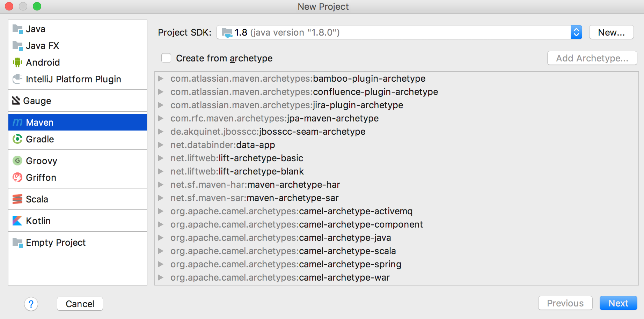
Task: Click the IntelliJ Platform Plugin icon
Action: (17, 79)
